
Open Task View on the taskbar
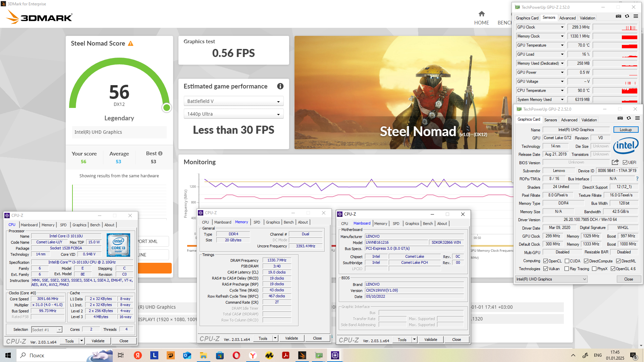click(121, 355)
